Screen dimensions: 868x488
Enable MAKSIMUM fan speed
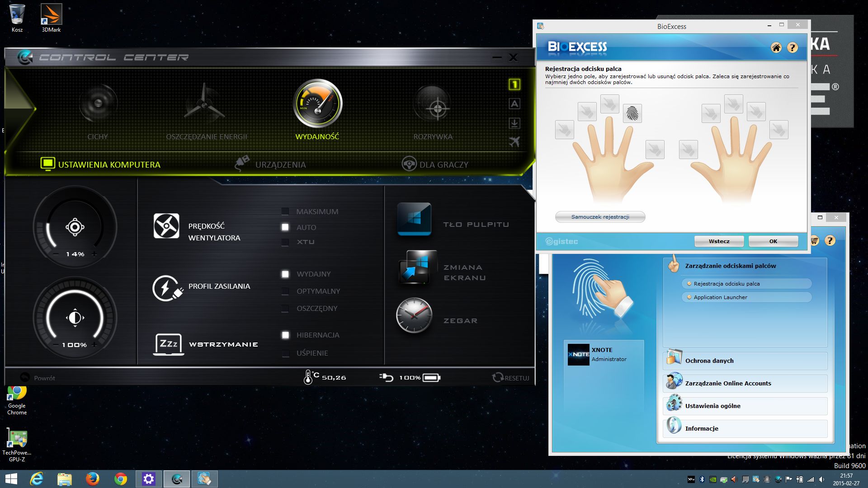tap(285, 211)
